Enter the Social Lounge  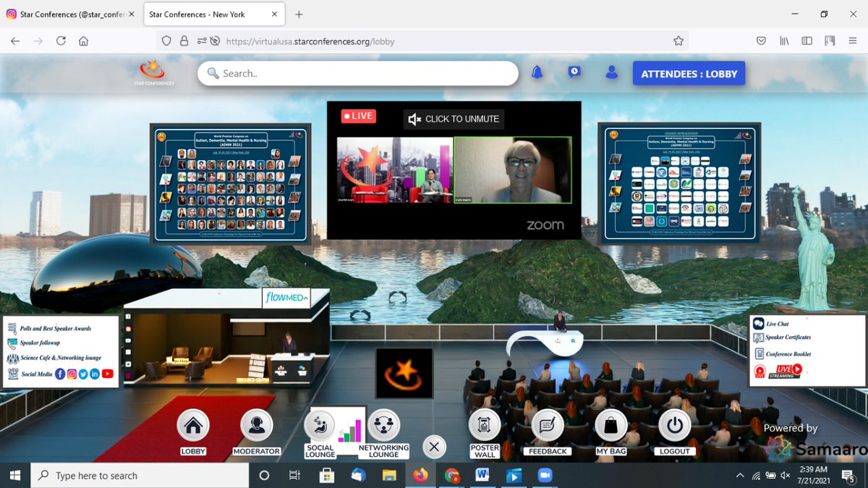(x=320, y=426)
